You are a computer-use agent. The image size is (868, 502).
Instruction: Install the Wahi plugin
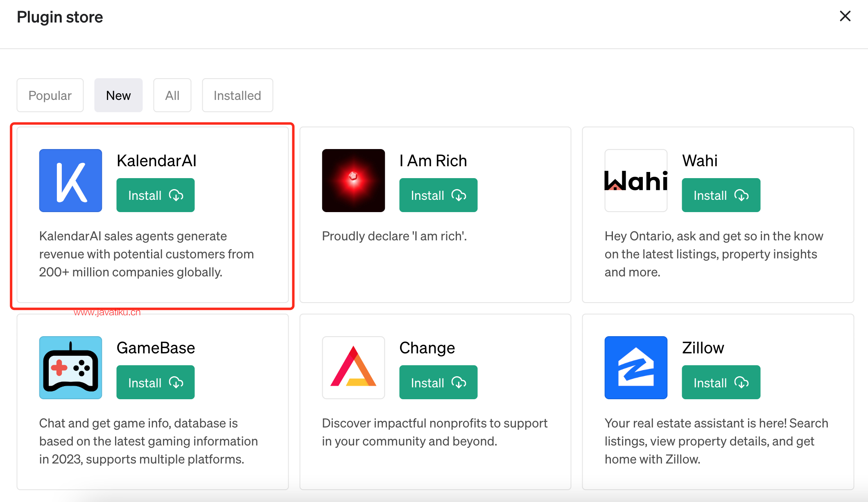(x=721, y=195)
